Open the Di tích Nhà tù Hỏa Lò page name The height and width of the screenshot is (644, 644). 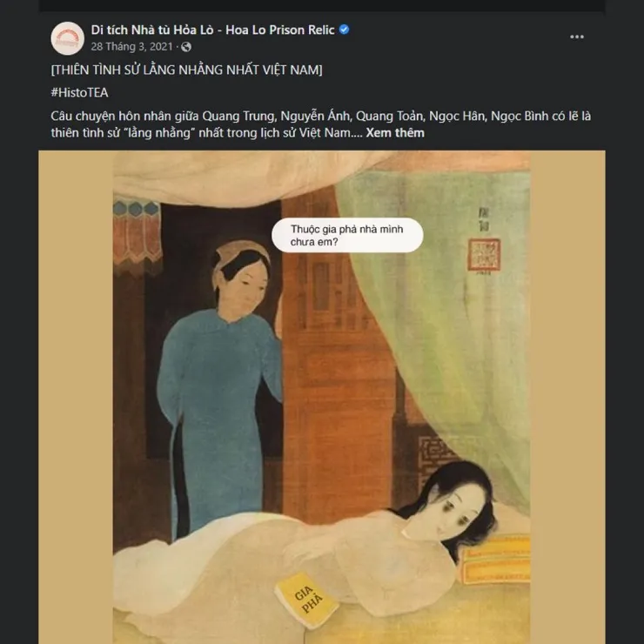pyautogui.click(x=212, y=30)
